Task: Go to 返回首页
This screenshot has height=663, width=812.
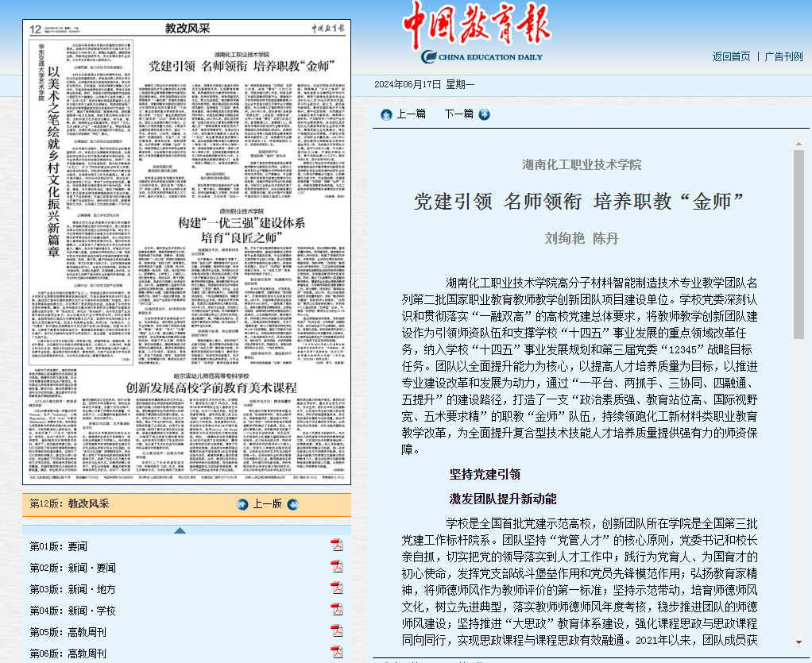Action: pos(731,56)
